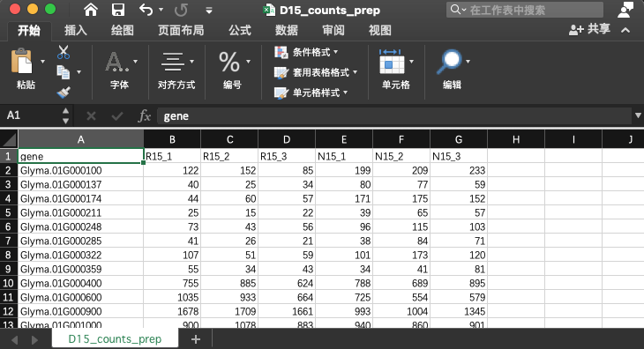Select cell containing R15_1
This screenshot has height=349, width=644.
click(x=172, y=156)
